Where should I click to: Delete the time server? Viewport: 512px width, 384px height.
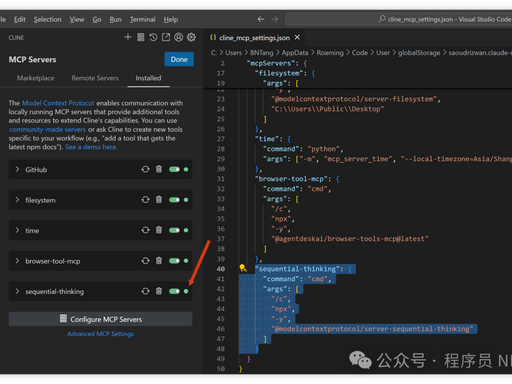point(159,230)
